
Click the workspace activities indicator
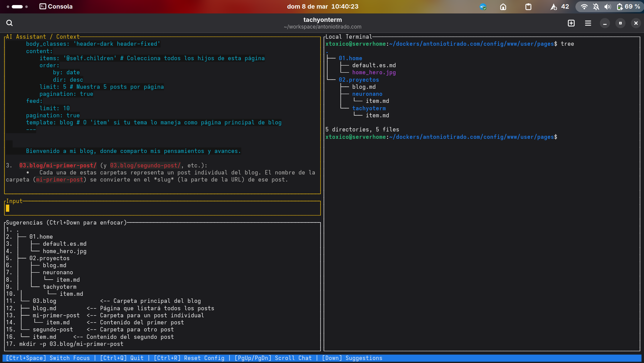click(x=17, y=7)
